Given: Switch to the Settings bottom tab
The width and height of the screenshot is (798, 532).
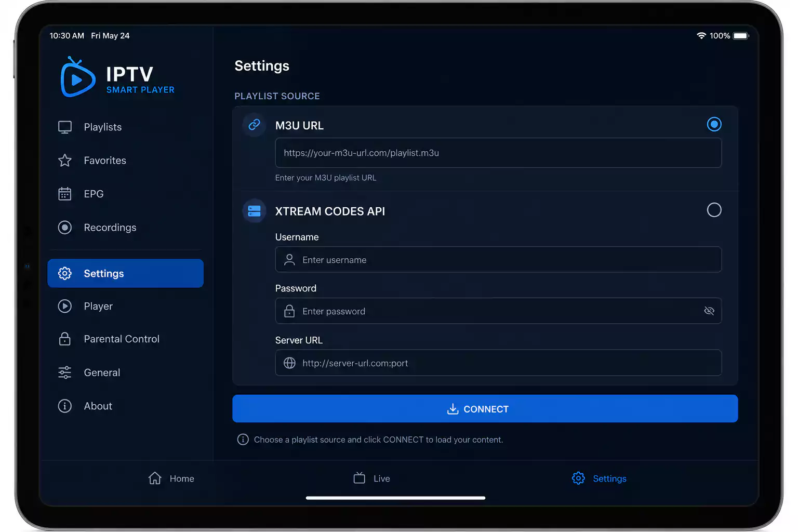Looking at the screenshot, I should pos(599,478).
